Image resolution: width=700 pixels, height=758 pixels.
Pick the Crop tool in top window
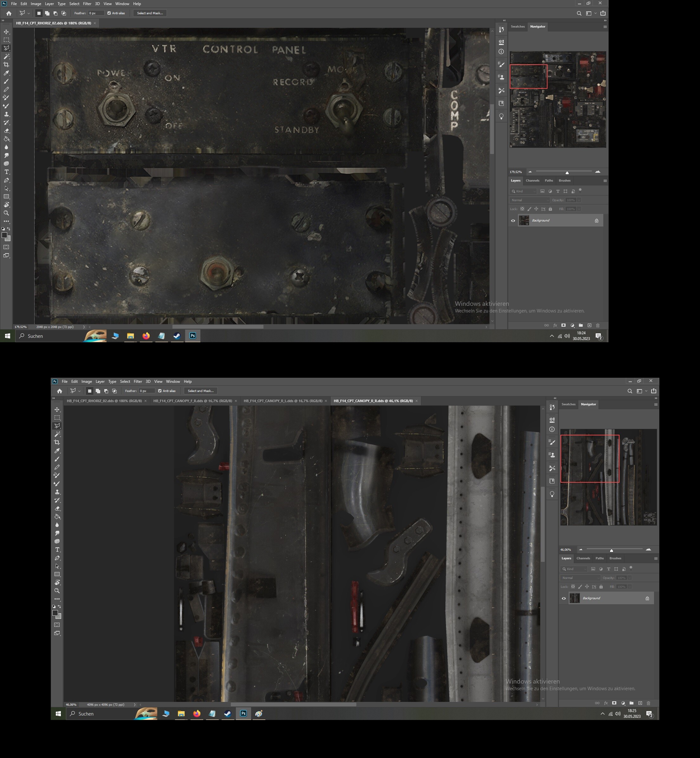point(6,65)
